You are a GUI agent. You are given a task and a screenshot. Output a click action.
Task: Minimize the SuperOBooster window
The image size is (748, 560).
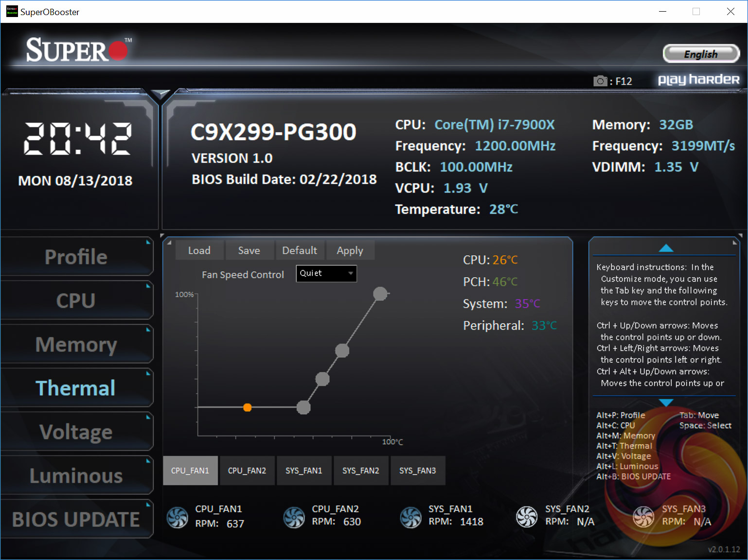click(x=662, y=12)
